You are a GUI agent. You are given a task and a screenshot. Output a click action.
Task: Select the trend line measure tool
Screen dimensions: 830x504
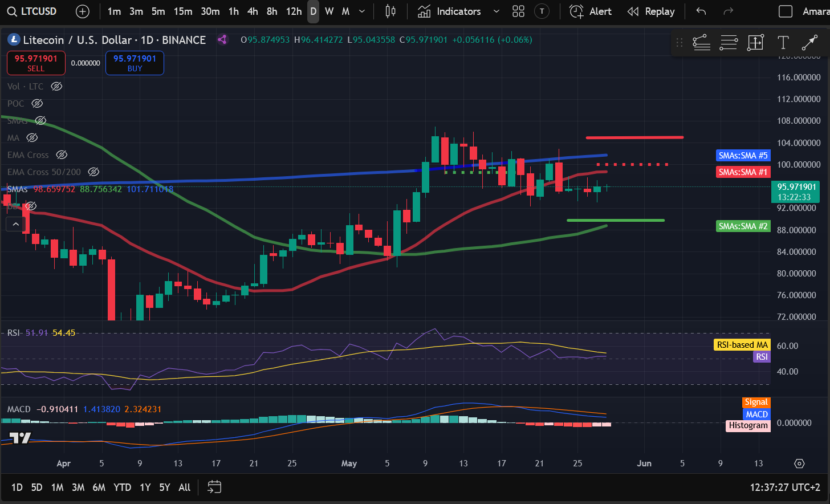809,42
